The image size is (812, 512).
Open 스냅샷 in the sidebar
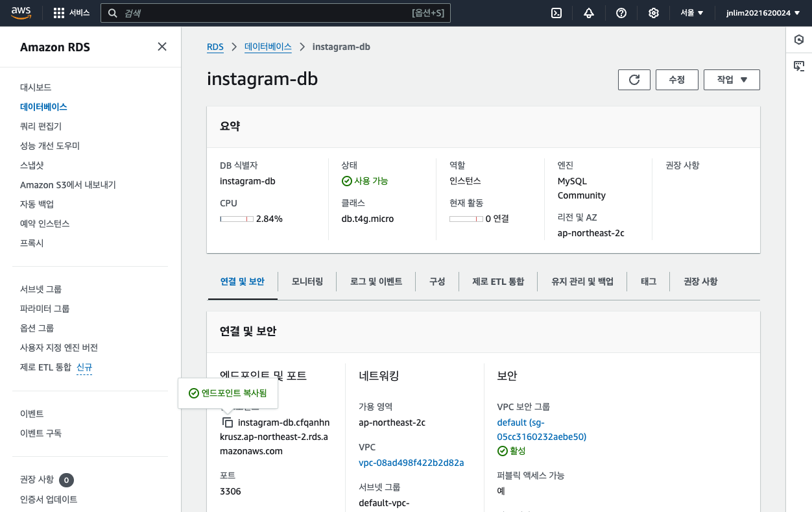[32, 165]
